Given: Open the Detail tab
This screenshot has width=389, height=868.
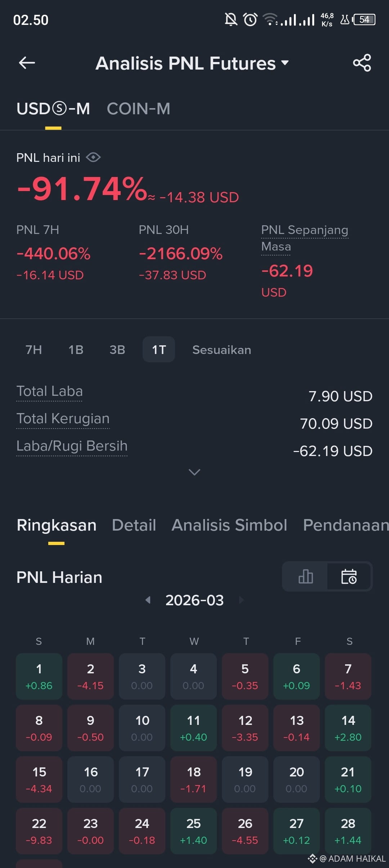Looking at the screenshot, I should click(134, 525).
